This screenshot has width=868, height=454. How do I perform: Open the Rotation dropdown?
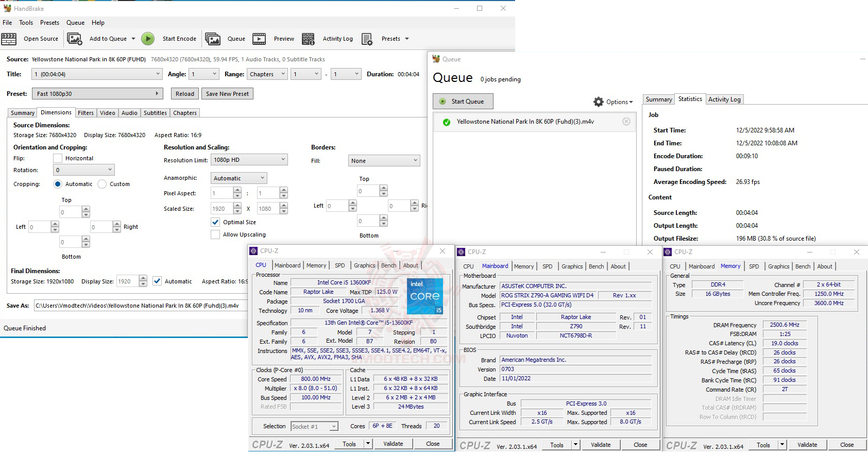click(x=84, y=170)
